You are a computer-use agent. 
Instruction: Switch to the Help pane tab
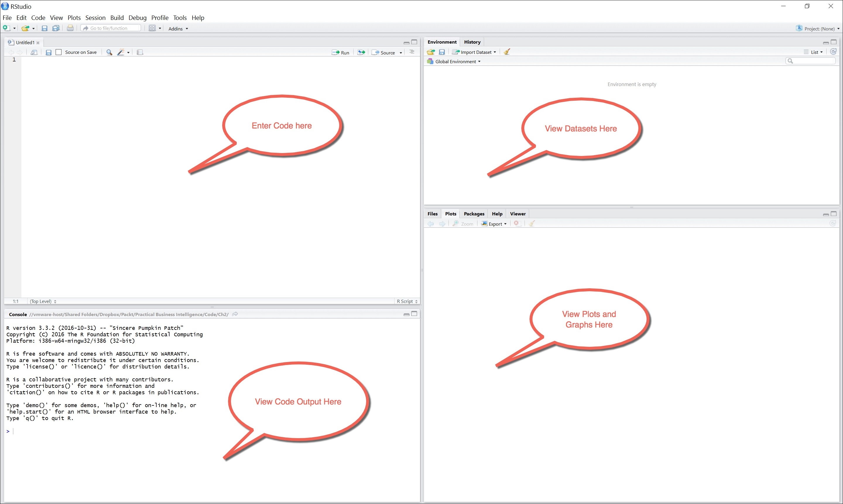tap(497, 214)
